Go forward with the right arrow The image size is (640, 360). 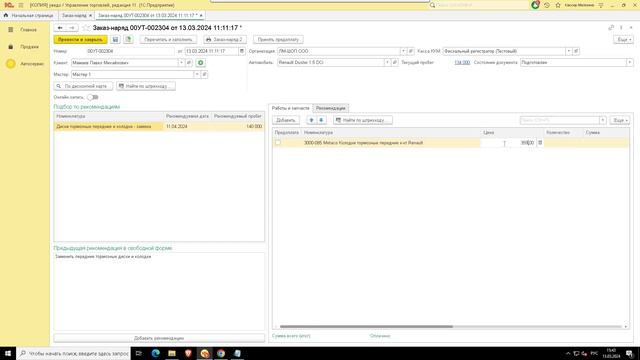point(72,28)
